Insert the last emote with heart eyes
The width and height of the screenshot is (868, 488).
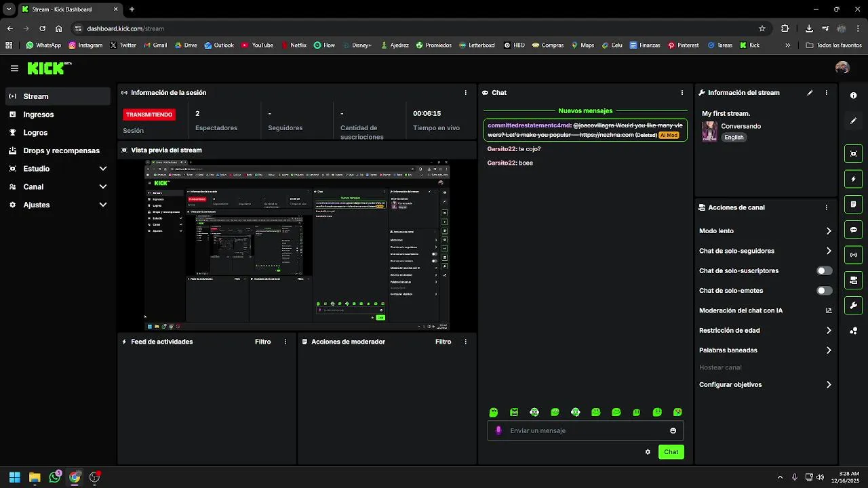(x=677, y=412)
